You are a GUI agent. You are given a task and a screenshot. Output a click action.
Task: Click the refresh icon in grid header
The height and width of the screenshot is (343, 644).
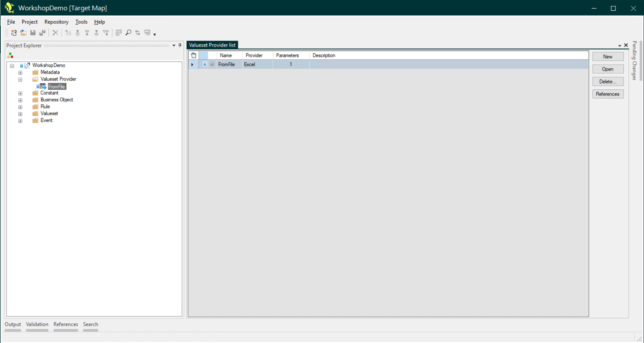point(194,55)
